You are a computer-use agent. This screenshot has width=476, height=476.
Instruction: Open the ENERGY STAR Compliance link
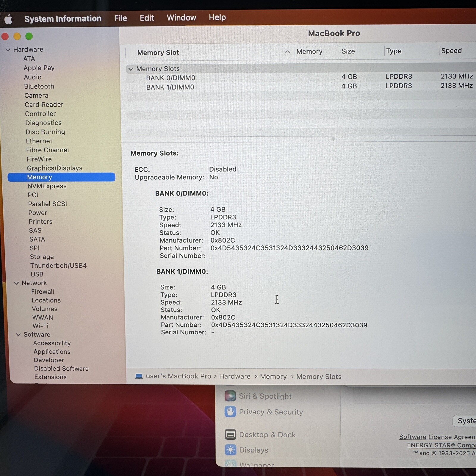coord(441,445)
